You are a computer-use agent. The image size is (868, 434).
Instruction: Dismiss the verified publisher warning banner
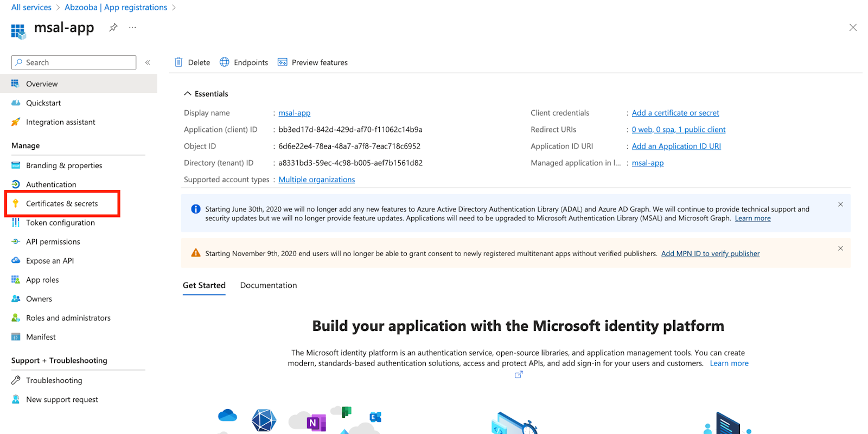pos(840,248)
